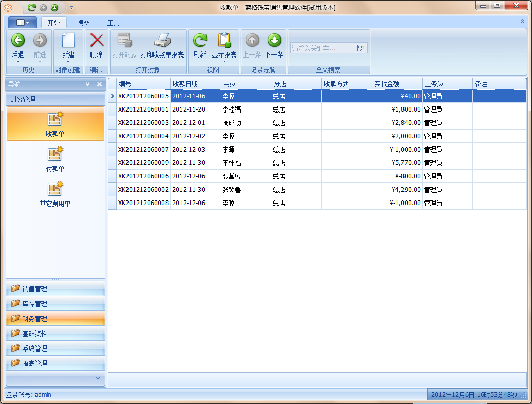Collapse the ribbon with the chevron
Viewport: 532px width, 404px height.
(x=523, y=22)
